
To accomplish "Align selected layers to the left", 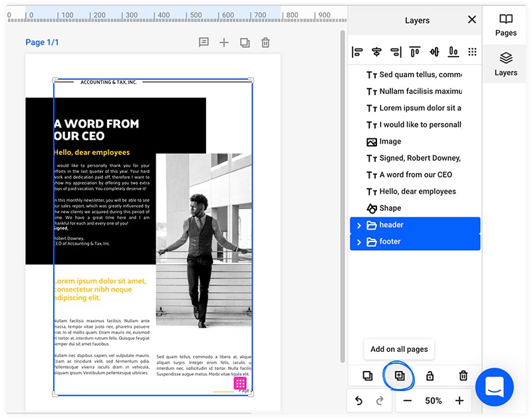I will [x=357, y=52].
